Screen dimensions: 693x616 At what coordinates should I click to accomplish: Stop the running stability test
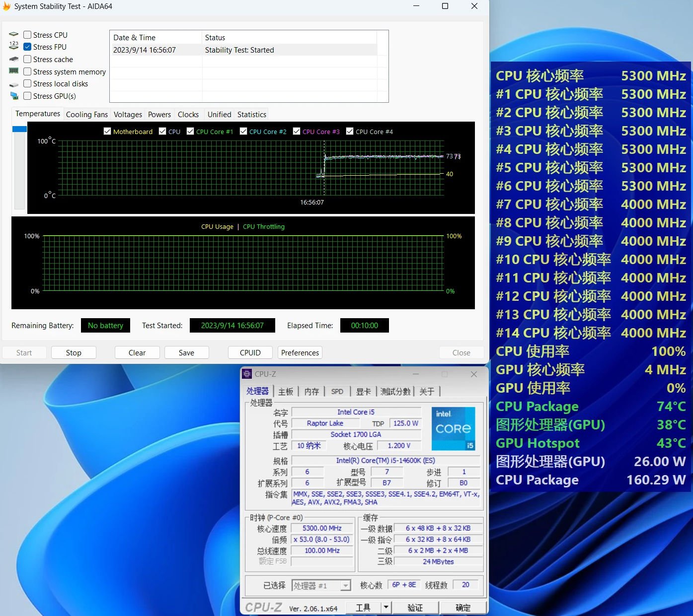pos(73,352)
